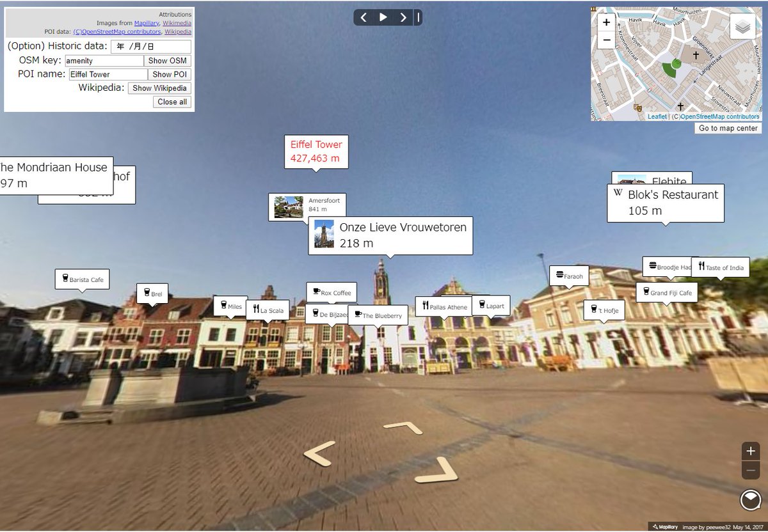768x532 pixels.
Task: Click the Taste of India restaurant marker
Action: click(x=721, y=267)
